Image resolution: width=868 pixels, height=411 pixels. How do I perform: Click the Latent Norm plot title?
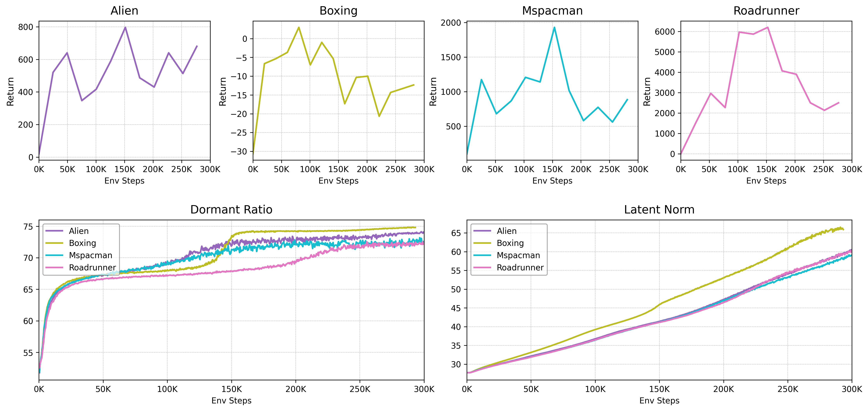click(659, 210)
